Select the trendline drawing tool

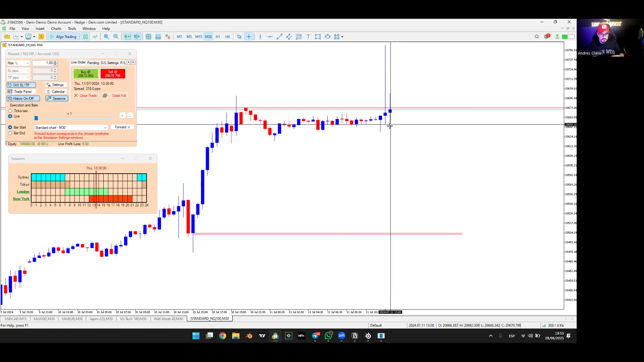pos(279,37)
